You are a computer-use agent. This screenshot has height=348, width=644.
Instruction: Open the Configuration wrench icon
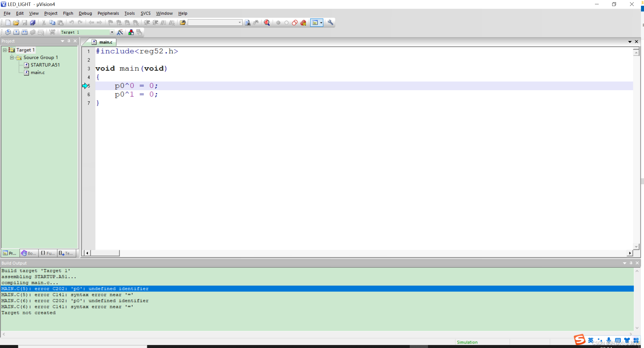click(x=330, y=23)
